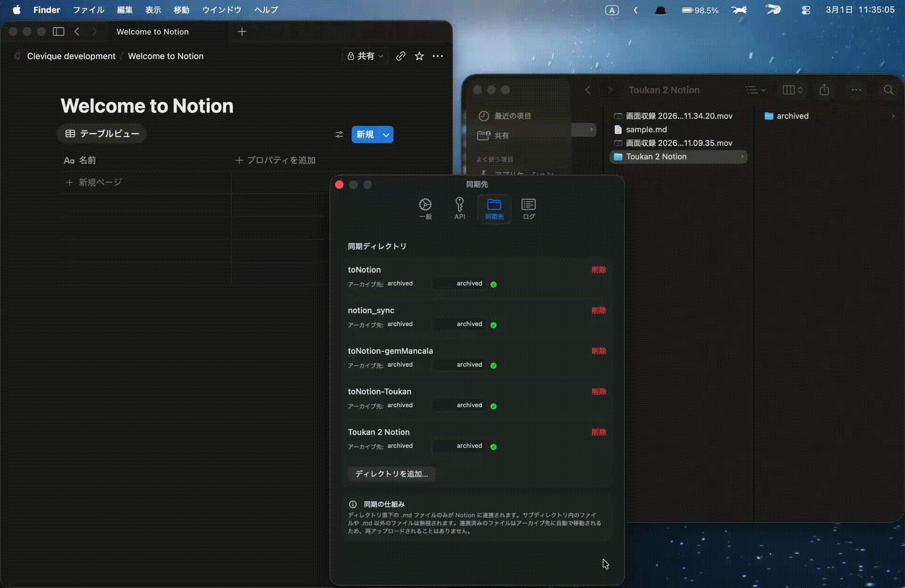Open the Notion view settings sliders icon
This screenshot has height=588, width=905.
coord(339,135)
